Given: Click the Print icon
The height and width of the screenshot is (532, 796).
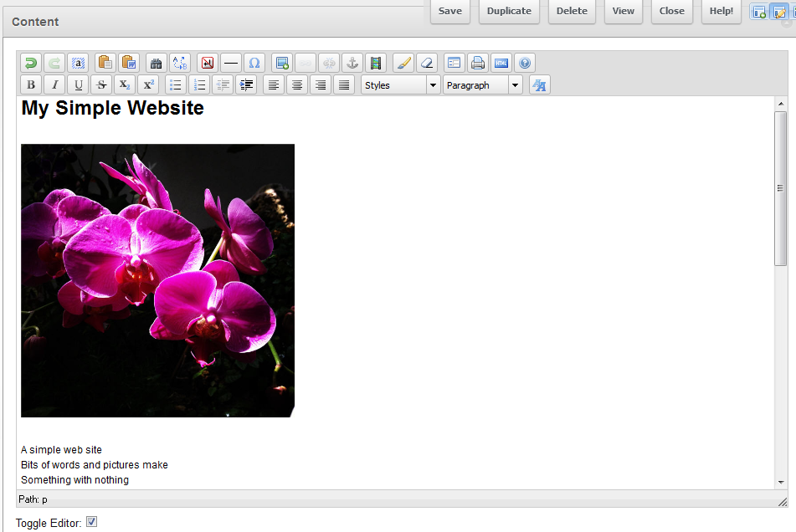Looking at the screenshot, I should coord(477,63).
